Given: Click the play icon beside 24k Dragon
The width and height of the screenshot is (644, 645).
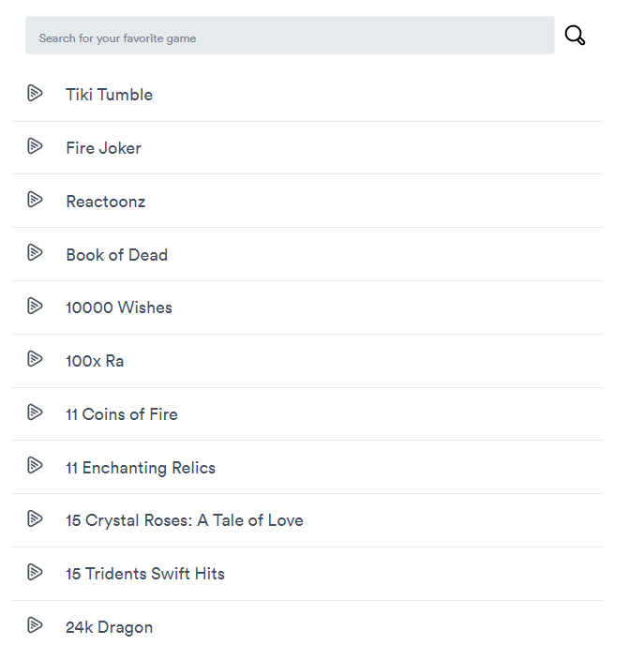Looking at the screenshot, I should click(x=35, y=624).
